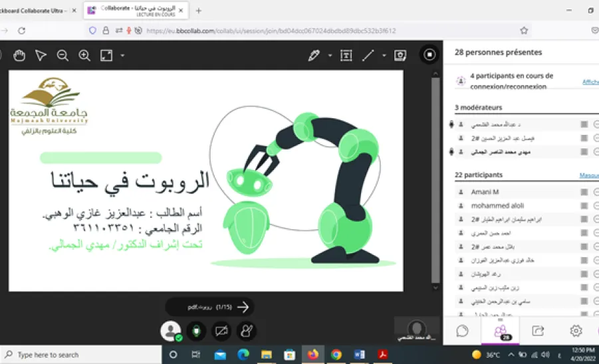Open the taskbar clock and date
Viewport: 599px width, 364px height.
tap(583, 355)
